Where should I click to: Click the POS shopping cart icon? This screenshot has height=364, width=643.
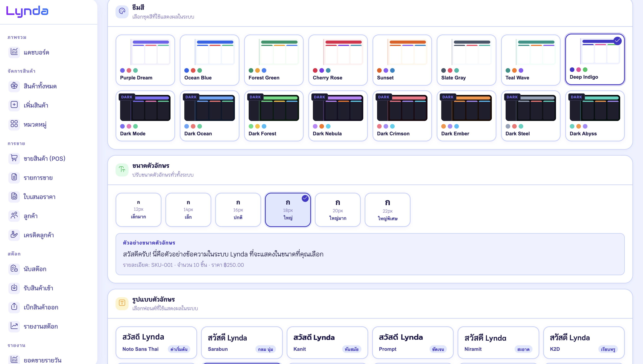[14, 158]
